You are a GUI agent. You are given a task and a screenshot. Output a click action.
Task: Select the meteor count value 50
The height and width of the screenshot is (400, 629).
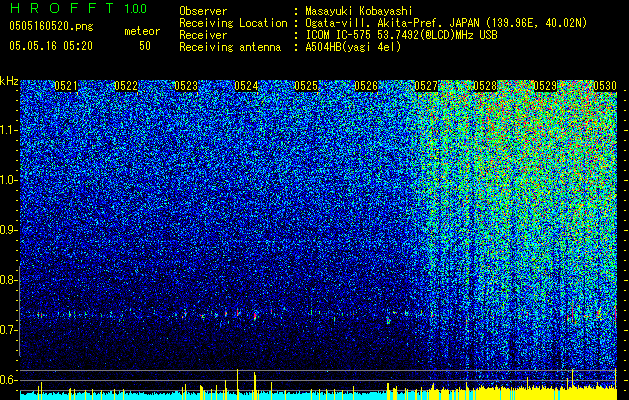145,46
